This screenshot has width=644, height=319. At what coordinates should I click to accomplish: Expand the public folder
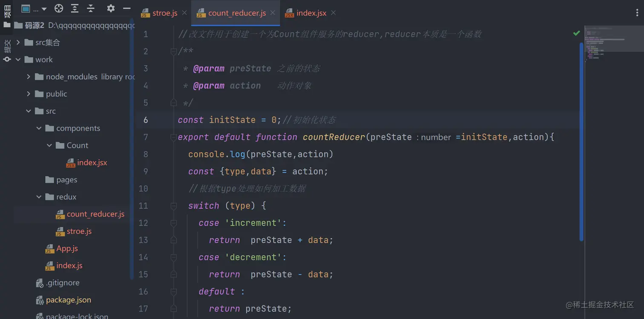(x=29, y=94)
